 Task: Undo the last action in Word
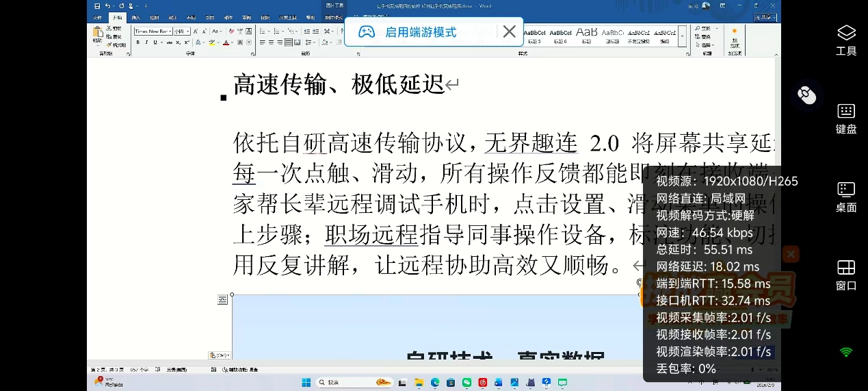click(107, 6)
